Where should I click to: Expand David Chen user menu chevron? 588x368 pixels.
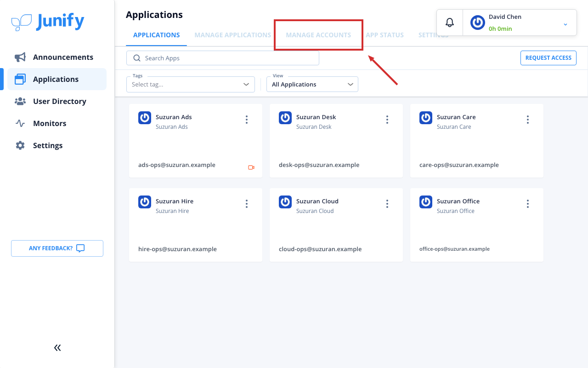pyautogui.click(x=565, y=24)
